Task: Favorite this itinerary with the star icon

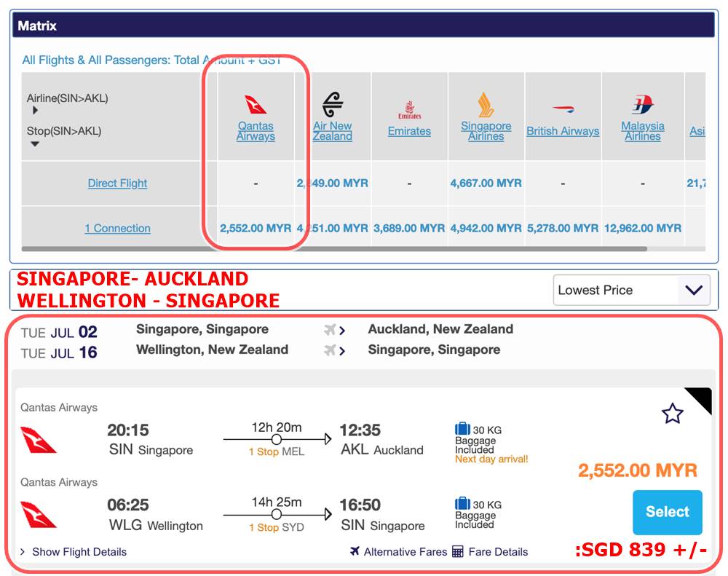Action: tap(672, 414)
